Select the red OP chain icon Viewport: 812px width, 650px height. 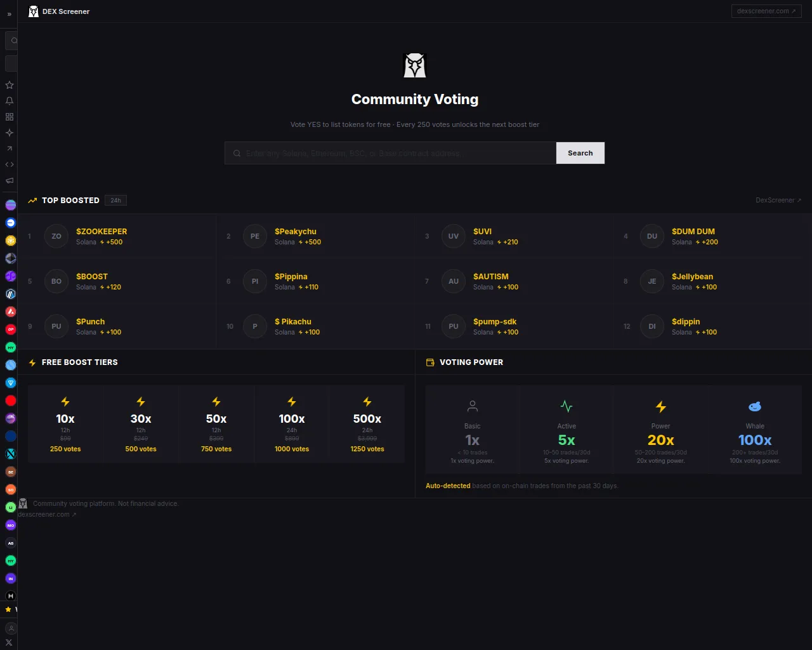coord(11,329)
